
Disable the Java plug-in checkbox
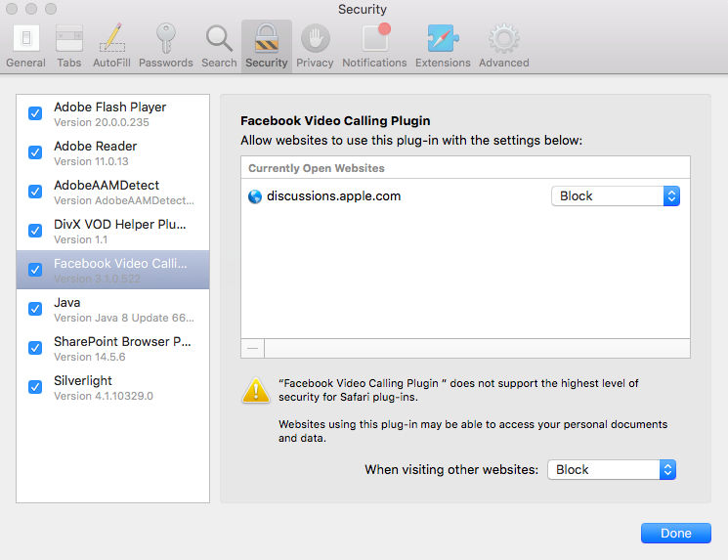pos(35,309)
